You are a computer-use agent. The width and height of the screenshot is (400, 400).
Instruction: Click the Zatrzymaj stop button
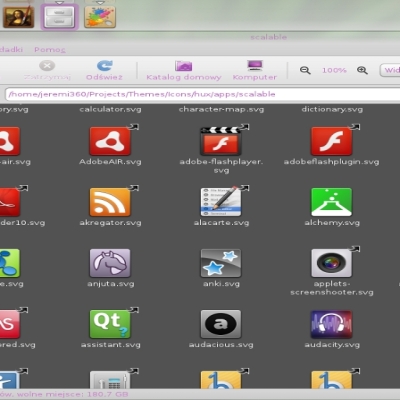point(47,70)
